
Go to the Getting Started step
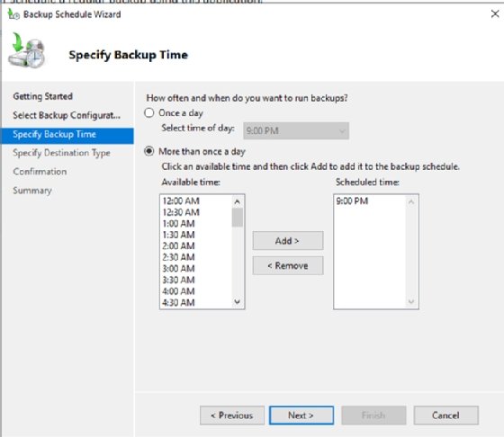pos(43,96)
